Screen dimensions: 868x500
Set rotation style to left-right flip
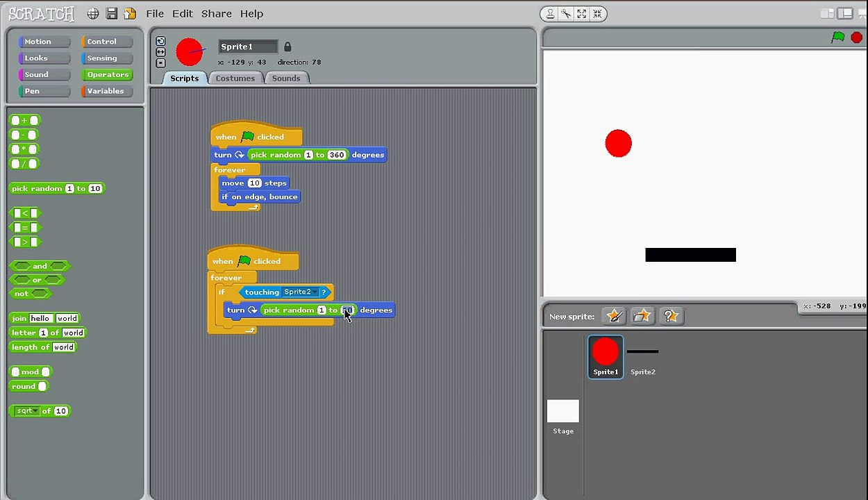coord(160,52)
